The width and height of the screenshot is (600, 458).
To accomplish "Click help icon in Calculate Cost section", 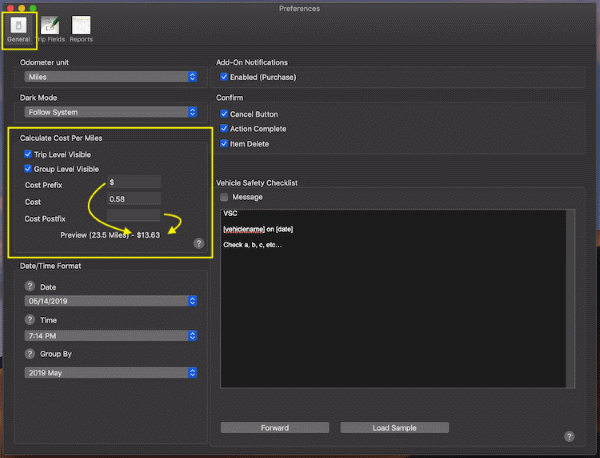I will [198, 243].
